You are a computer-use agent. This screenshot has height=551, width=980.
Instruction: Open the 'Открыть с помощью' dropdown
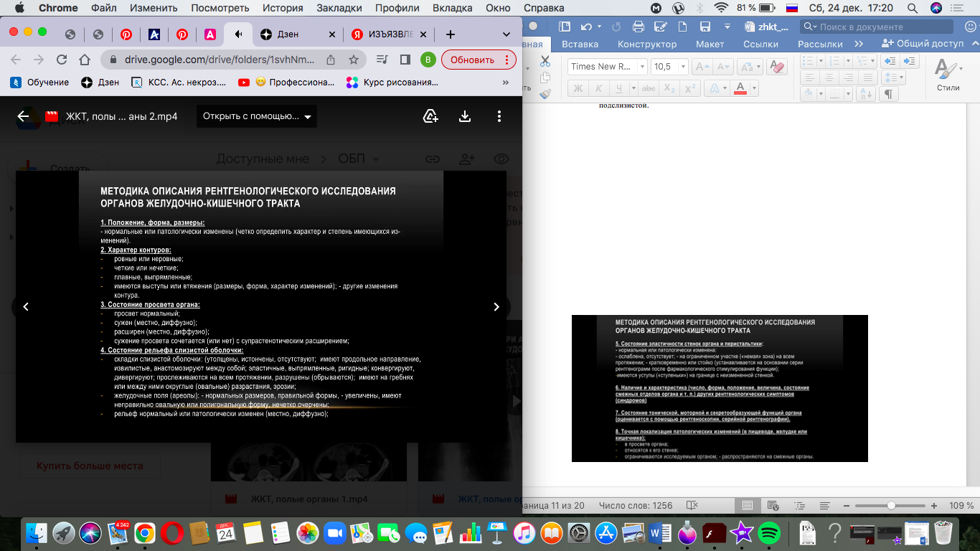coord(257,116)
